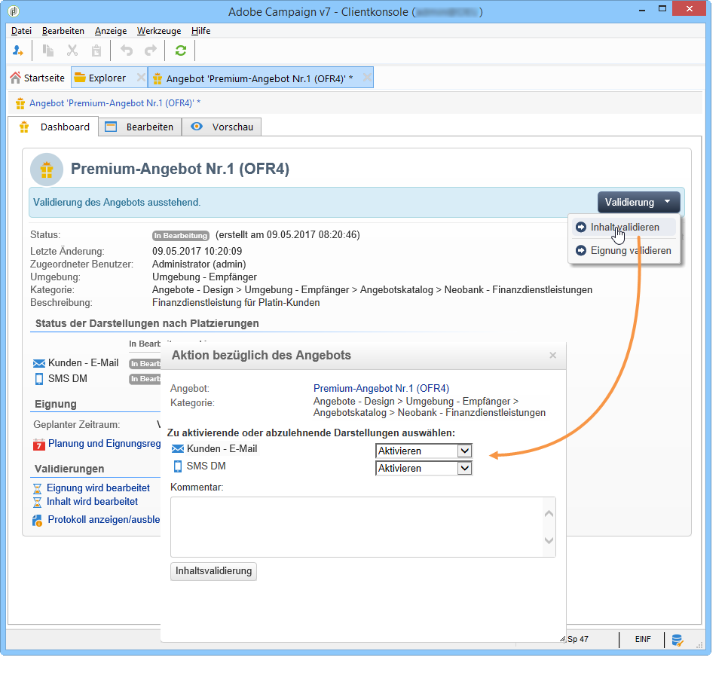This screenshot has width=728, height=700.
Task: Click the Protokoll anzeigen/ausblenden link
Action: click(104, 519)
